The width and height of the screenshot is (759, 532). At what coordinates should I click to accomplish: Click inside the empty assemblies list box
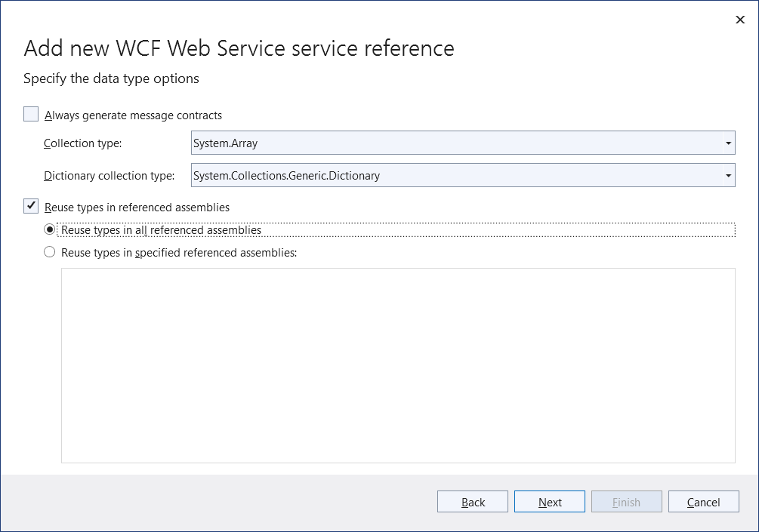tap(398, 365)
